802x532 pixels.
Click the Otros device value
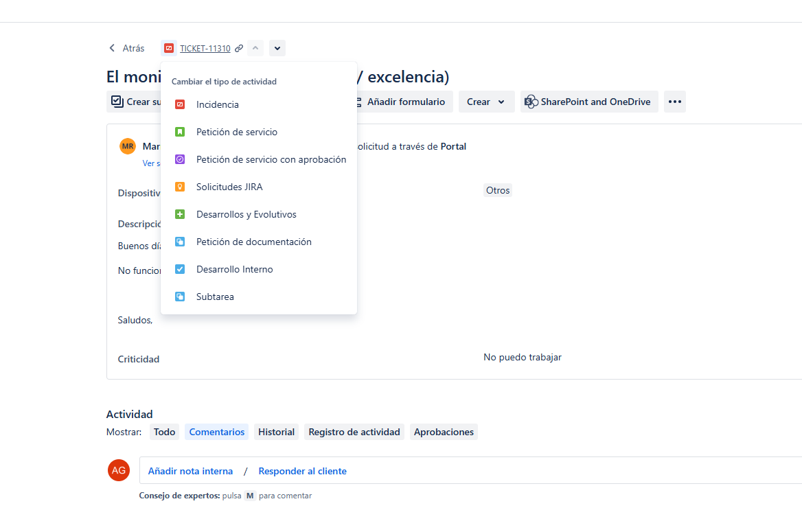(x=498, y=190)
